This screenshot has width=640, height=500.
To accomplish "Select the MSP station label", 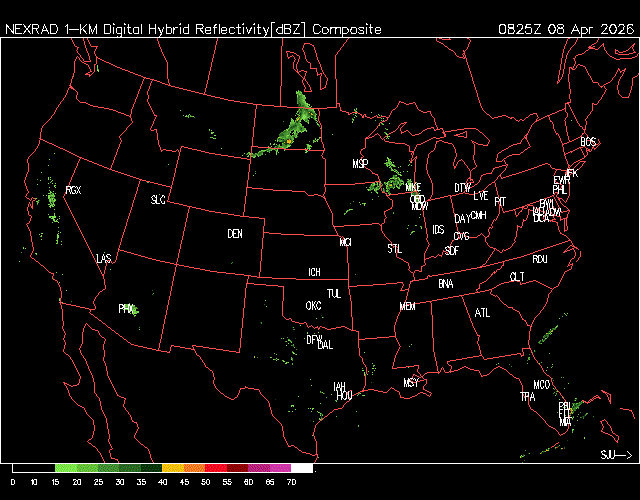I will tap(361, 163).
